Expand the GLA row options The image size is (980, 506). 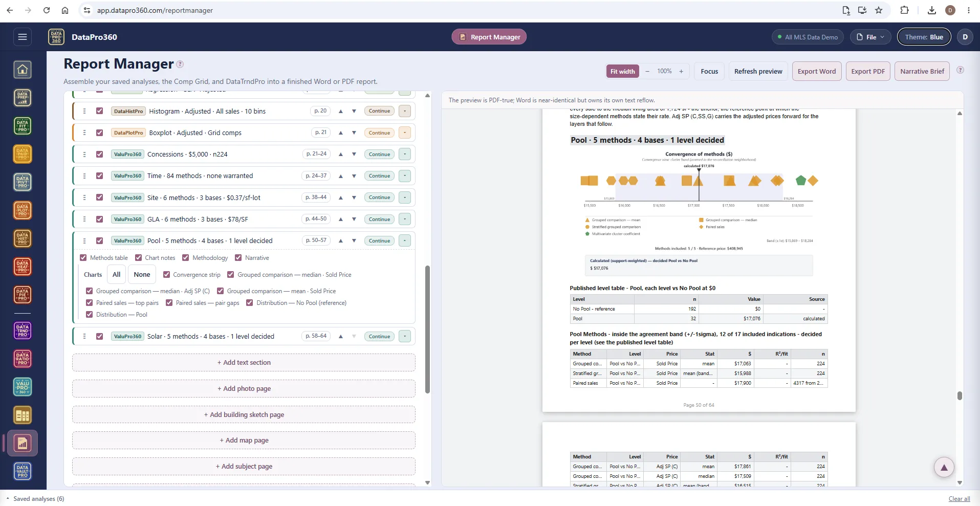click(405, 219)
